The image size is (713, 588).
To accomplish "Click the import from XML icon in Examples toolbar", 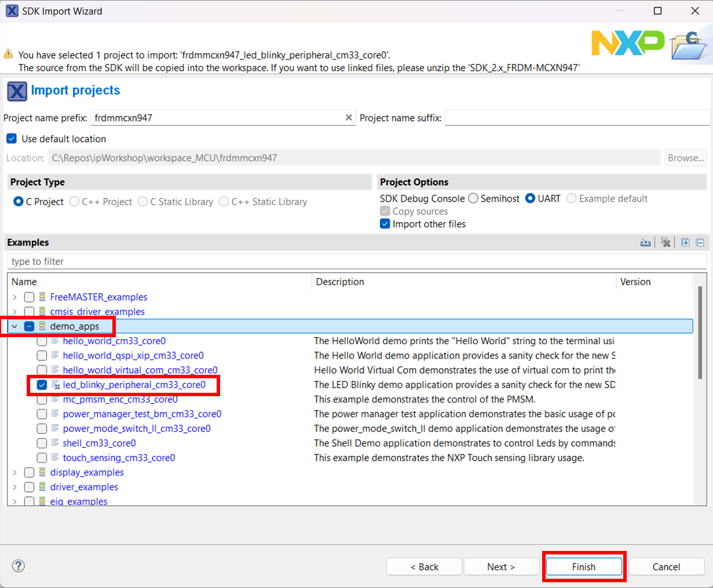I will pyautogui.click(x=645, y=242).
